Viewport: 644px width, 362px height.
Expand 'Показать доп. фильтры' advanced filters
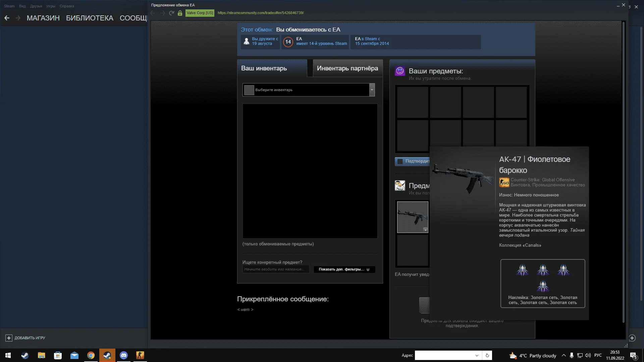[x=344, y=269]
